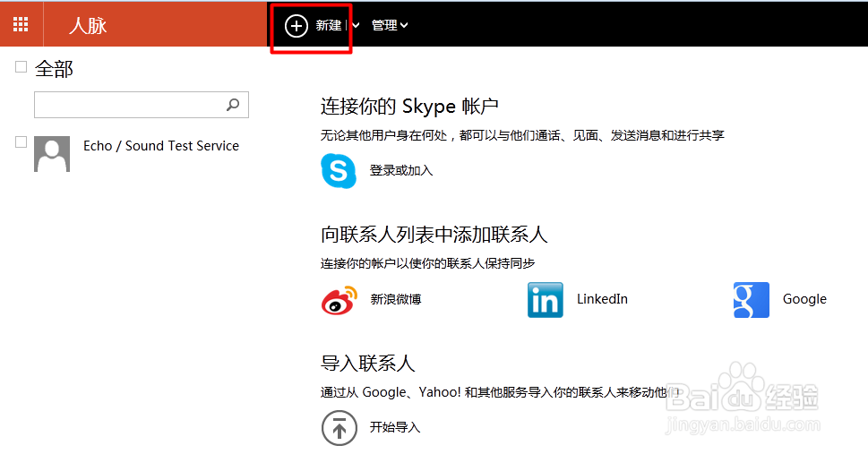Open the app launcher grid icon
Screen dimensions: 868x454
pos(21,25)
